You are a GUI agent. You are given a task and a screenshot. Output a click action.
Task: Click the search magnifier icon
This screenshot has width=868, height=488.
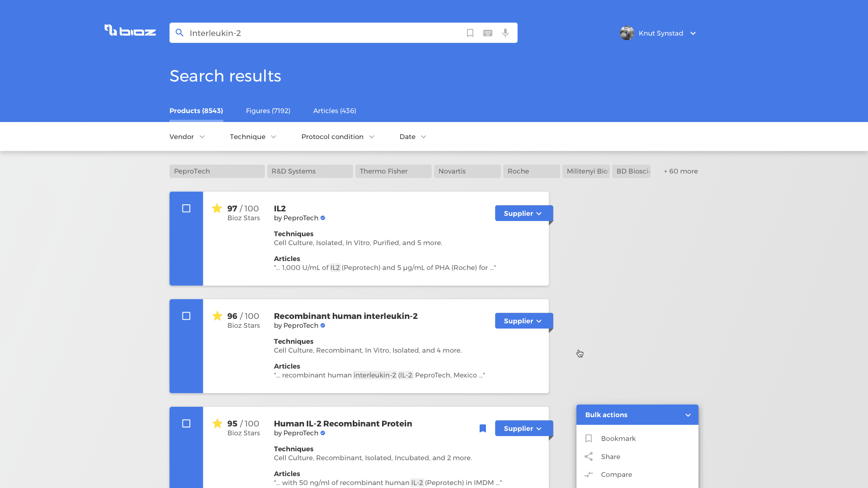(180, 33)
